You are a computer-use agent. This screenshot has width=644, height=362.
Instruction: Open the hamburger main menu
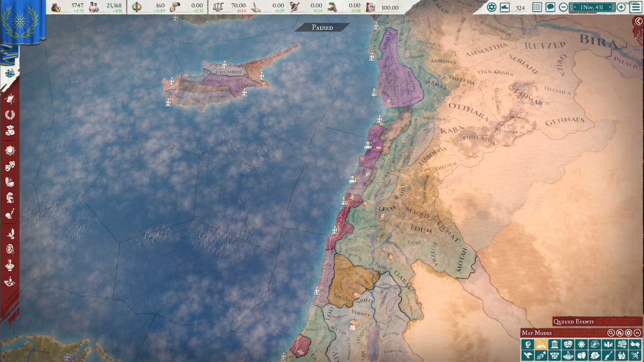[x=636, y=7]
